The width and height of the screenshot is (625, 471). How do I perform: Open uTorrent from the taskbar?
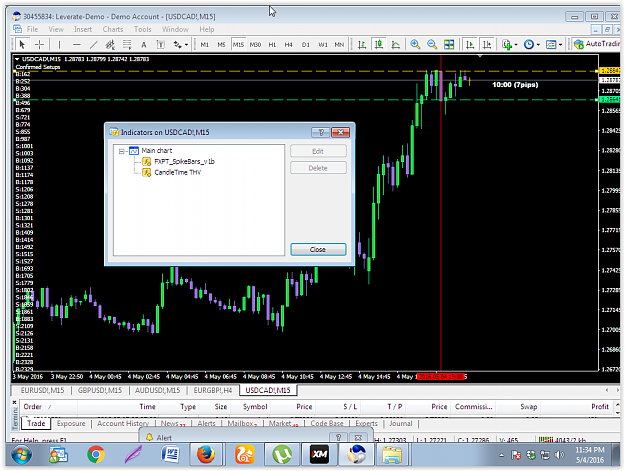click(x=282, y=454)
